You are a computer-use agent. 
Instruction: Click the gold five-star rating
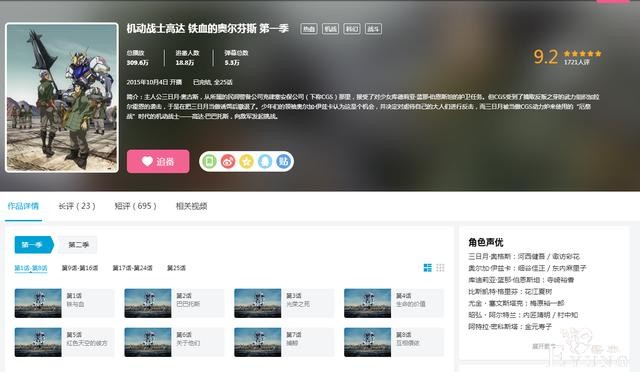[582, 53]
